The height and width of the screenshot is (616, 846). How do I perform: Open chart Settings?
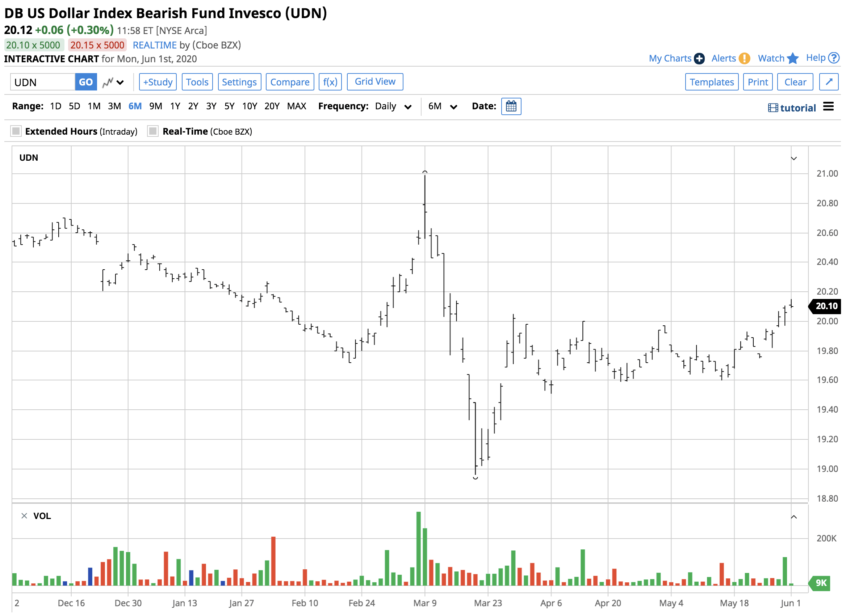tap(239, 82)
